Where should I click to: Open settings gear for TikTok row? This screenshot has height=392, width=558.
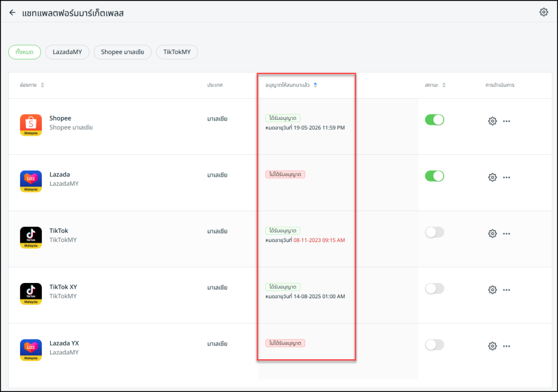[492, 233]
